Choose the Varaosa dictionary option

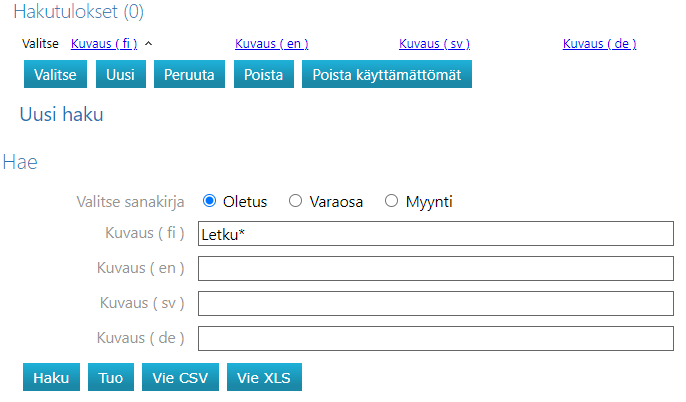point(295,201)
